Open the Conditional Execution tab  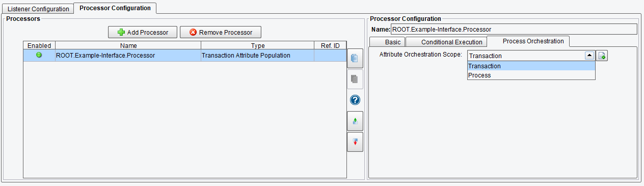tap(452, 42)
